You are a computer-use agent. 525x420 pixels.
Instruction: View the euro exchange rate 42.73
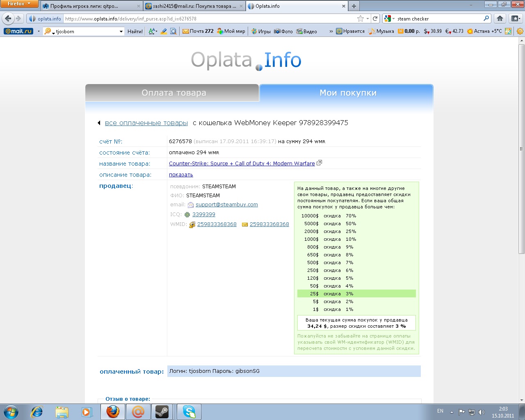[454, 31]
